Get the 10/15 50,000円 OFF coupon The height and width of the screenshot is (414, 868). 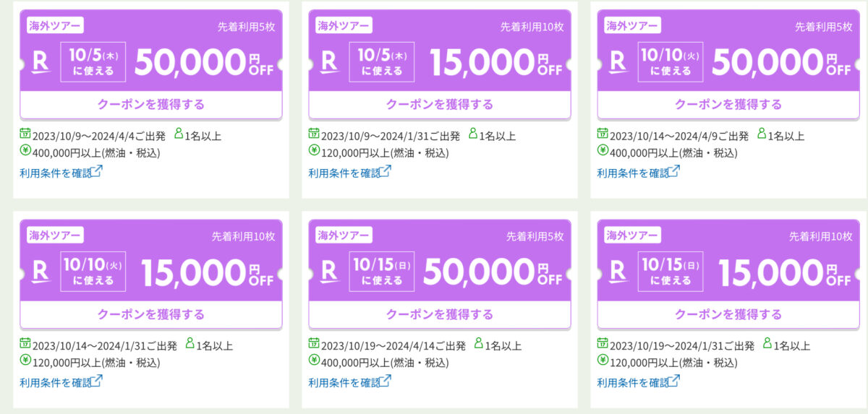pyautogui.click(x=440, y=315)
